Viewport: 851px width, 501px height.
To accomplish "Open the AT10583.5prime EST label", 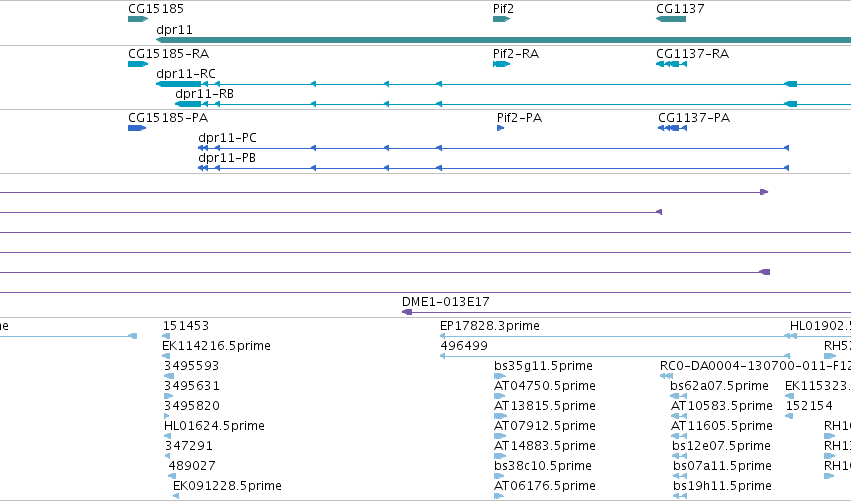I will point(721,406).
